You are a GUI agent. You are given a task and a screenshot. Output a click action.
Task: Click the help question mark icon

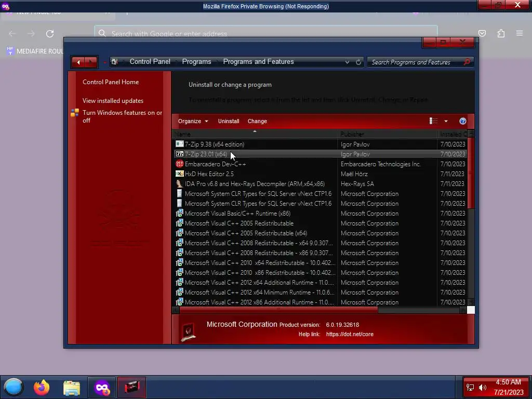click(463, 121)
